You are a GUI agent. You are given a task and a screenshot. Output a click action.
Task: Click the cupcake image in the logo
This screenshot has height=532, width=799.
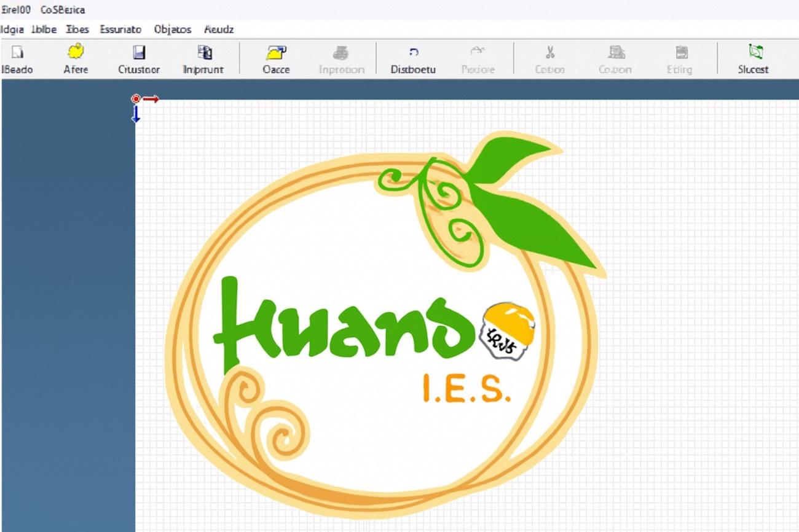[506, 331]
